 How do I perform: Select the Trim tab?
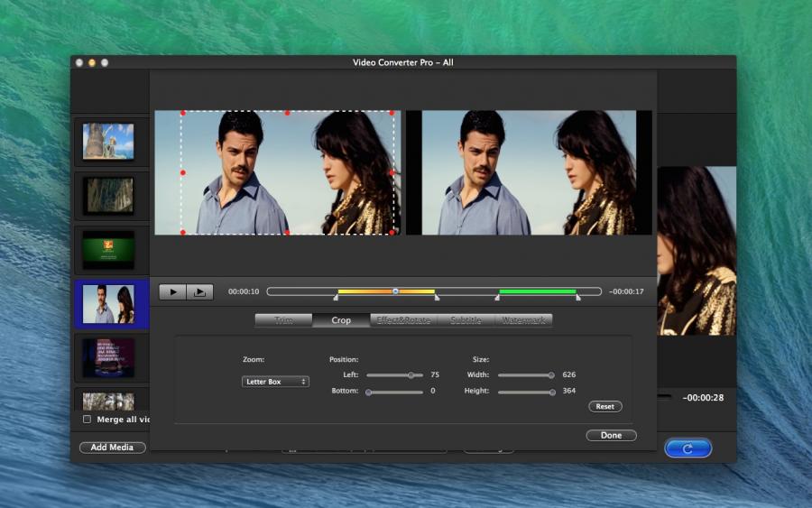(x=284, y=320)
